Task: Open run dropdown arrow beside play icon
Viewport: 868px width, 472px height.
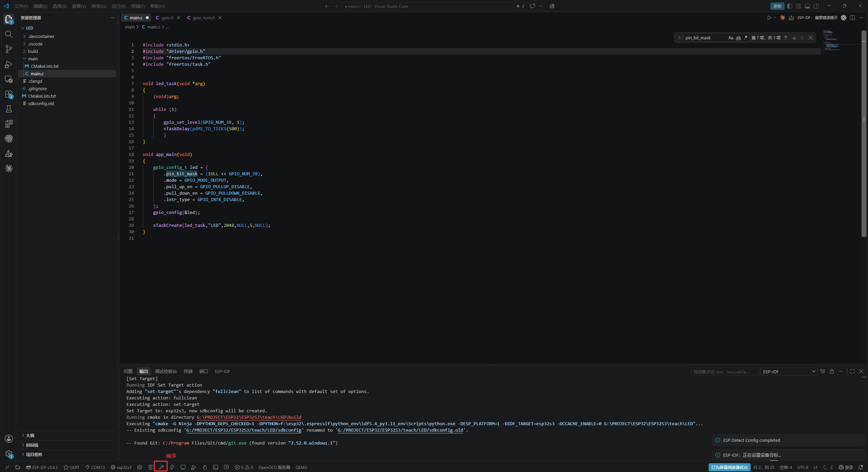Action: [775, 18]
